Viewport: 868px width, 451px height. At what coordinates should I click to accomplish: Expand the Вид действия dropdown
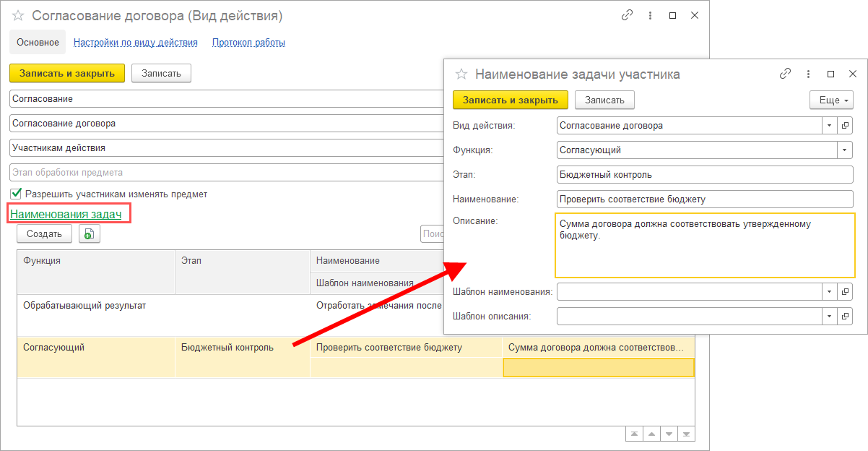(x=829, y=125)
